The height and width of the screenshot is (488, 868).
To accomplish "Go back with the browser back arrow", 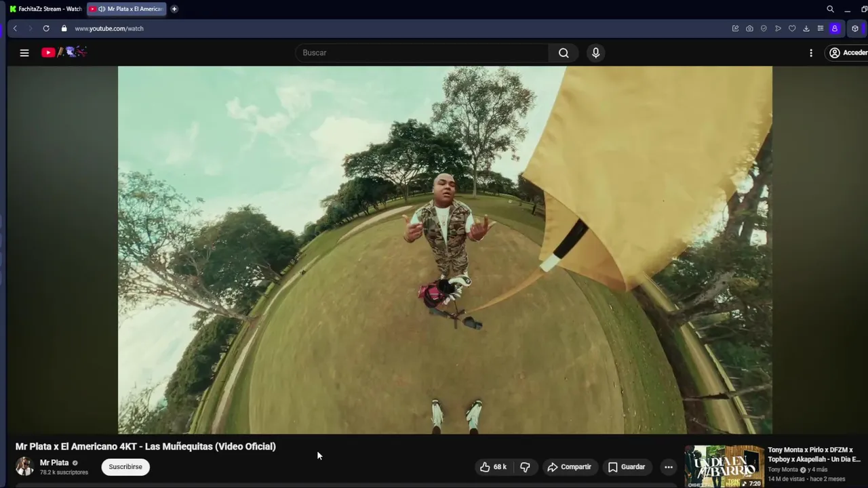I will (15, 28).
